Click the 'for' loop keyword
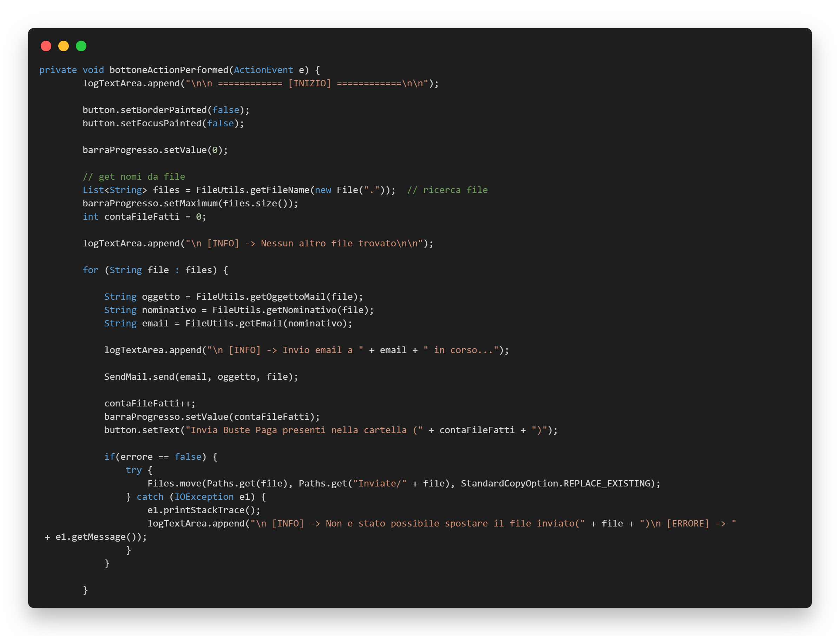 coord(90,270)
